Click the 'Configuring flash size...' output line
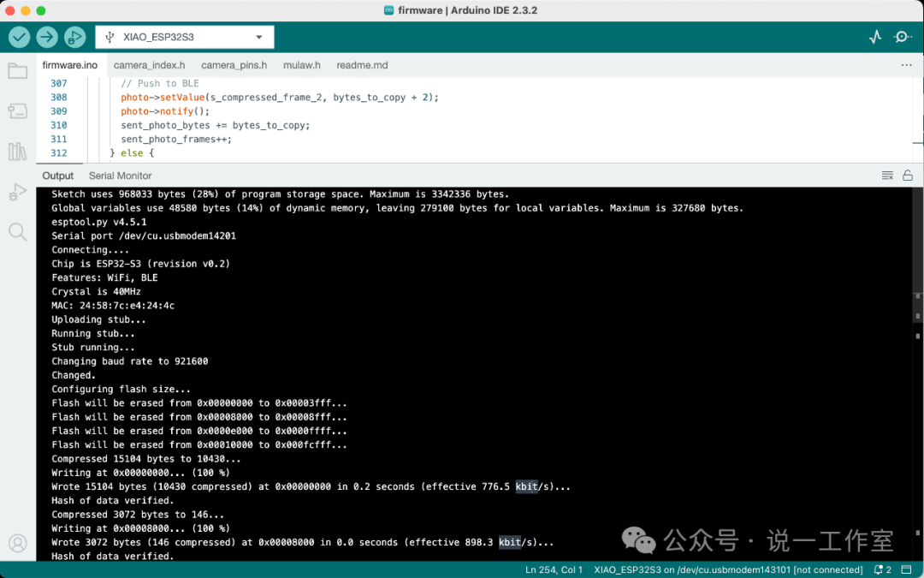This screenshot has height=578, width=924. point(121,390)
